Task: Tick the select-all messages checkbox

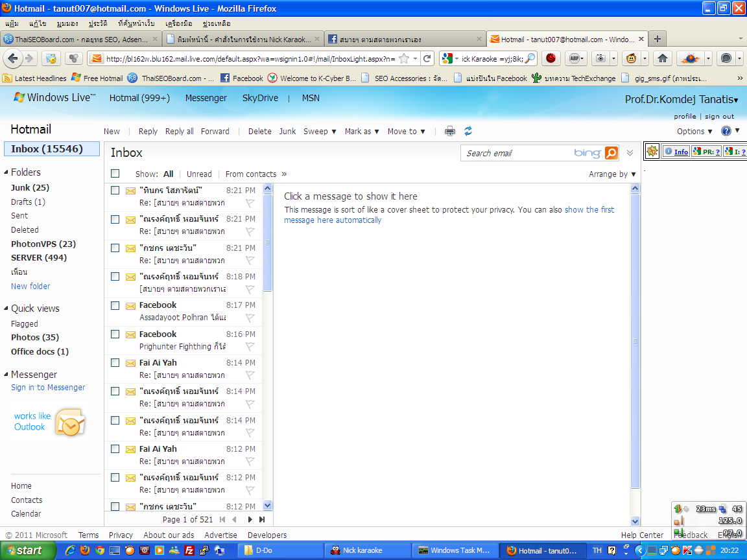Action: 115,174
